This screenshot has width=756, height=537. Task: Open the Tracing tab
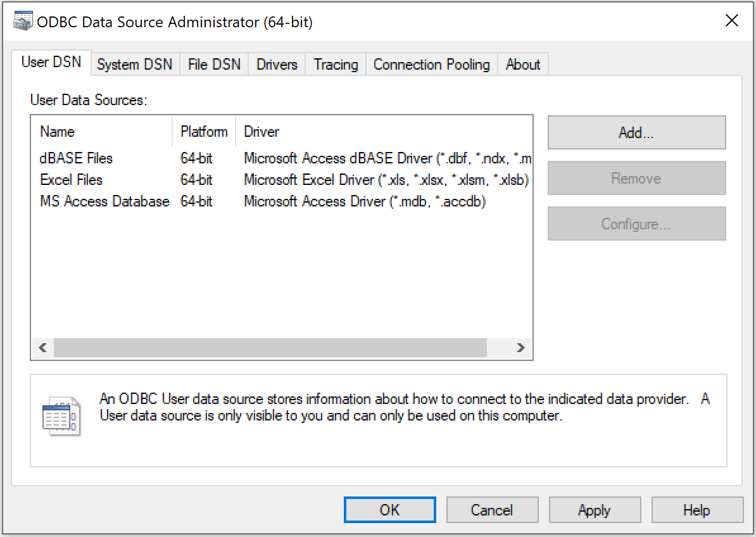(336, 65)
